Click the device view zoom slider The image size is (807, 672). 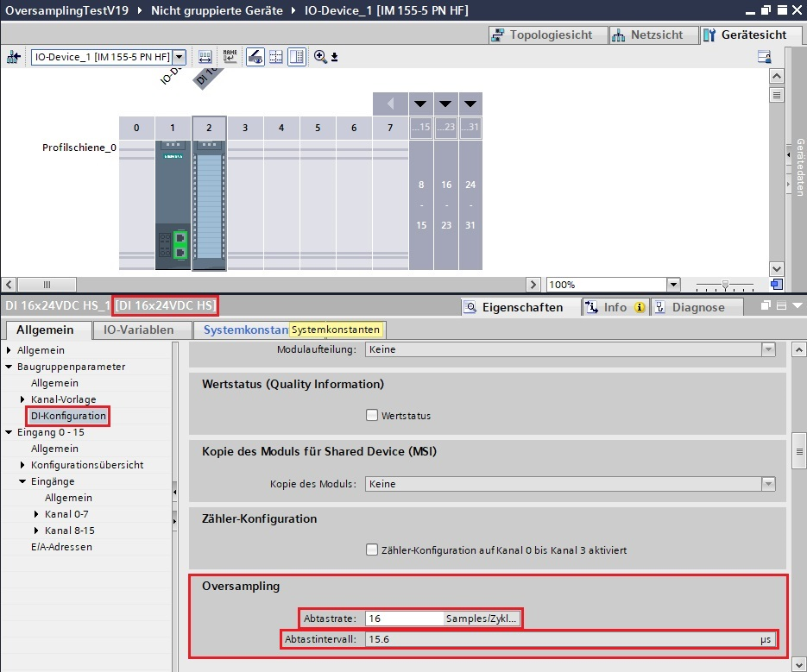click(725, 285)
